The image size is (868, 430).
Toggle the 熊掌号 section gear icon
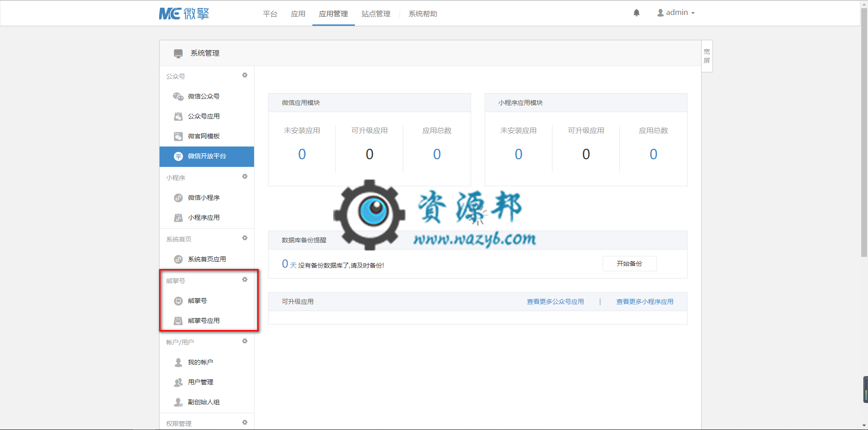click(x=245, y=279)
